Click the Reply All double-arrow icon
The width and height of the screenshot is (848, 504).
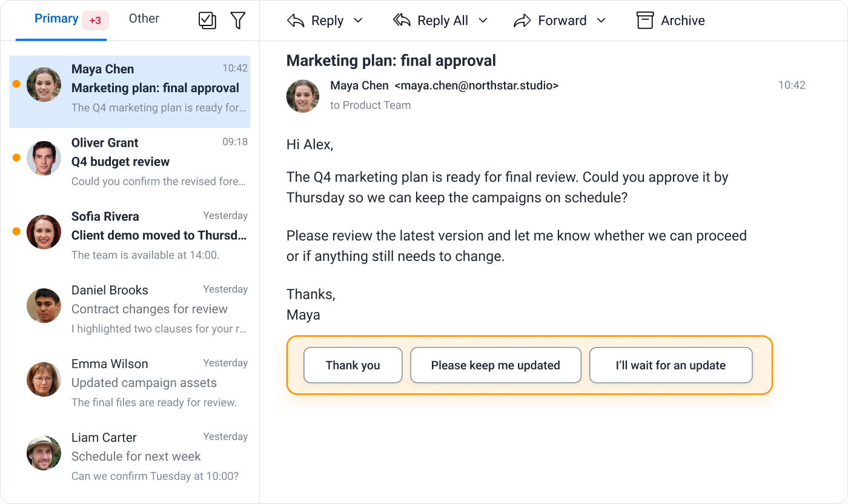[402, 21]
